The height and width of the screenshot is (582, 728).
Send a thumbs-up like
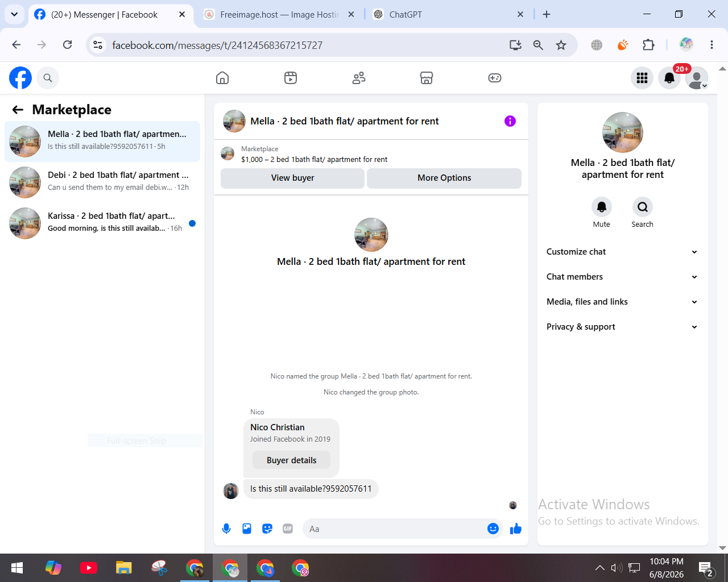(516, 529)
